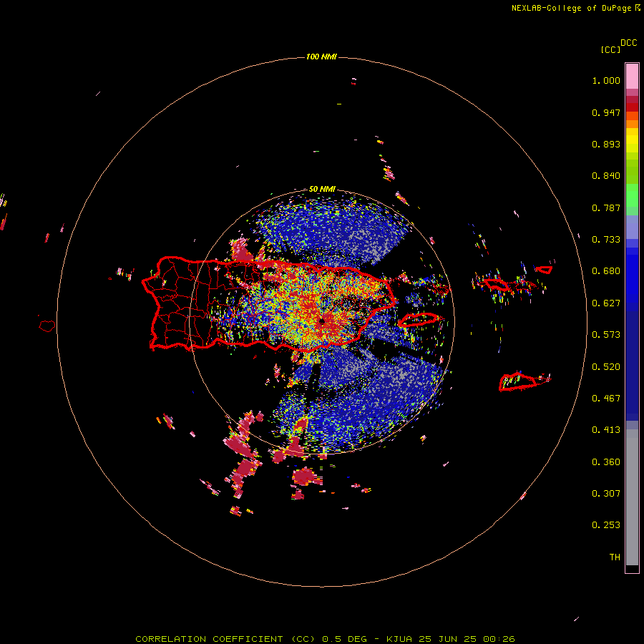This screenshot has height=644, width=644.
Task: Select the 0.680 value on the scale
Action: [606, 271]
